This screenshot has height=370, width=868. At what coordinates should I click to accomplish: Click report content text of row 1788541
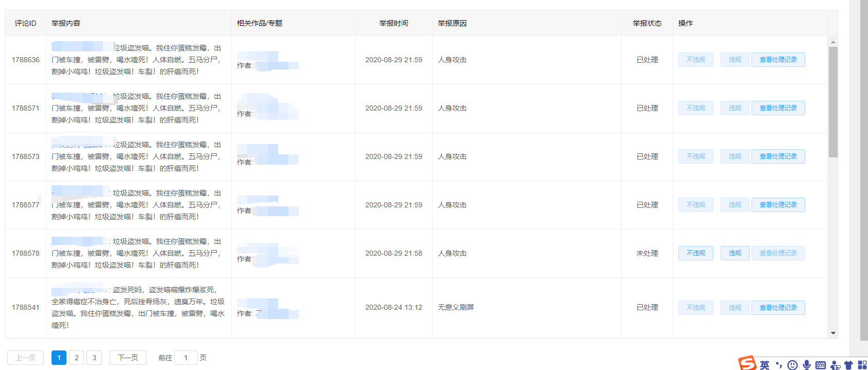pyautogui.click(x=138, y=307)
